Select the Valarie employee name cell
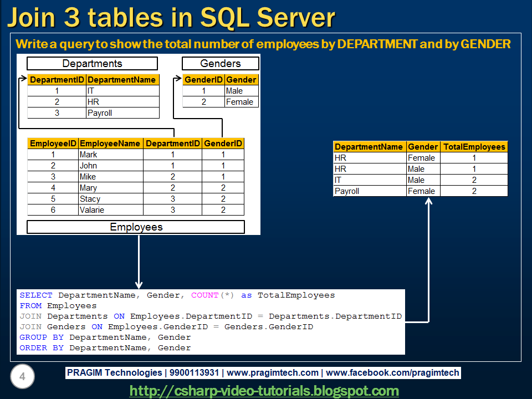 pyautogui.click(x=111, y=209)
